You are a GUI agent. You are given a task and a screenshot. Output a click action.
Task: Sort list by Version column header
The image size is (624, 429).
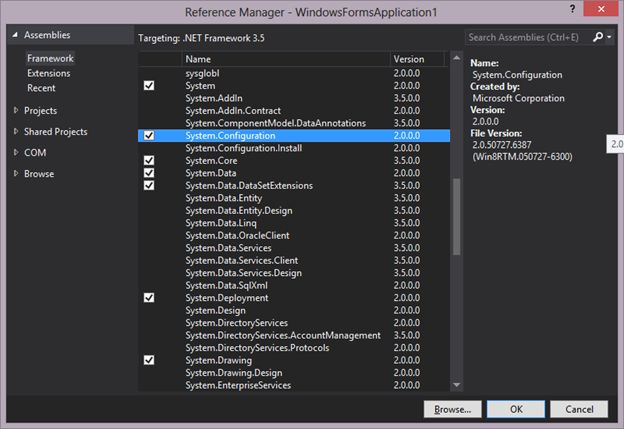(417, 59)
